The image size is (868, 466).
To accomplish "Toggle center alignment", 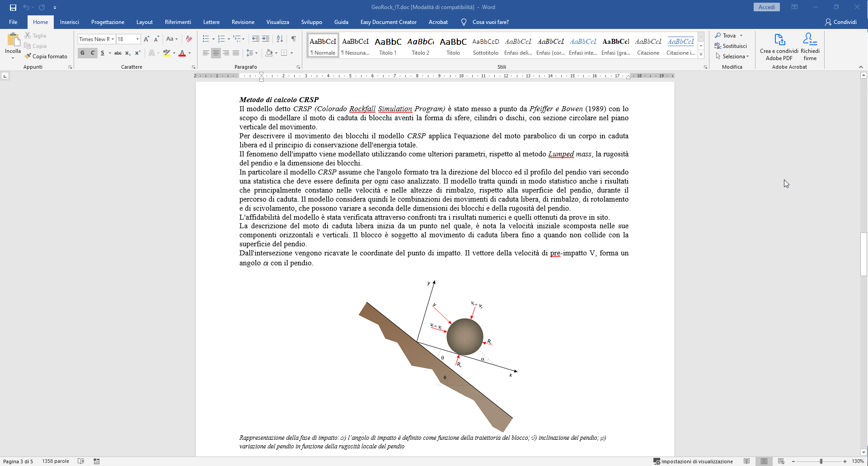I will [x=216, y=53].
